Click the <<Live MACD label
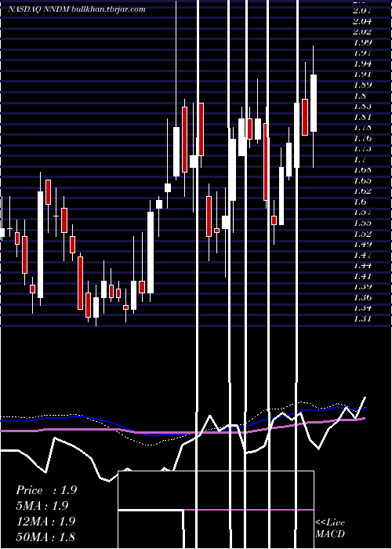Screen dimensions: 392x549 [x=330, y=528]
